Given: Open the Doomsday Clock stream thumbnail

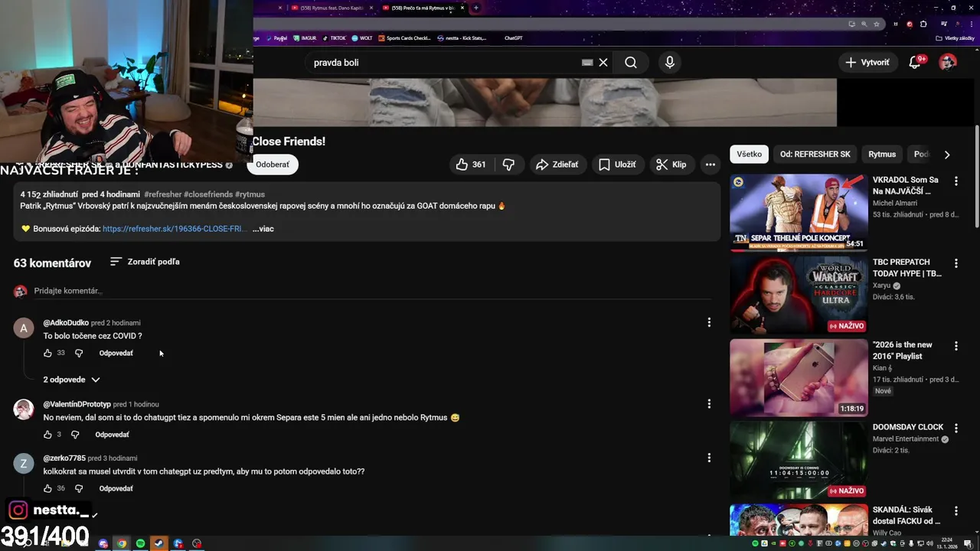Looking at the screenshot, I should [799, 460].
